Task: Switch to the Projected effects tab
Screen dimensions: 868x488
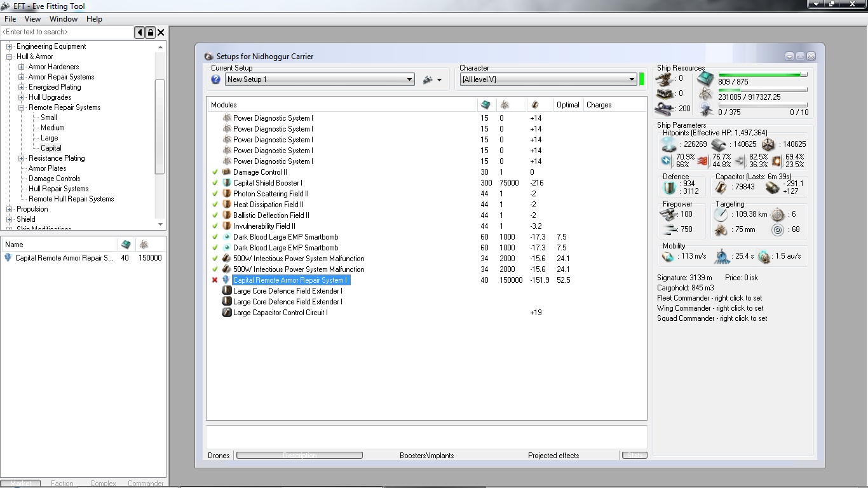Action: (x=553, y=456)
